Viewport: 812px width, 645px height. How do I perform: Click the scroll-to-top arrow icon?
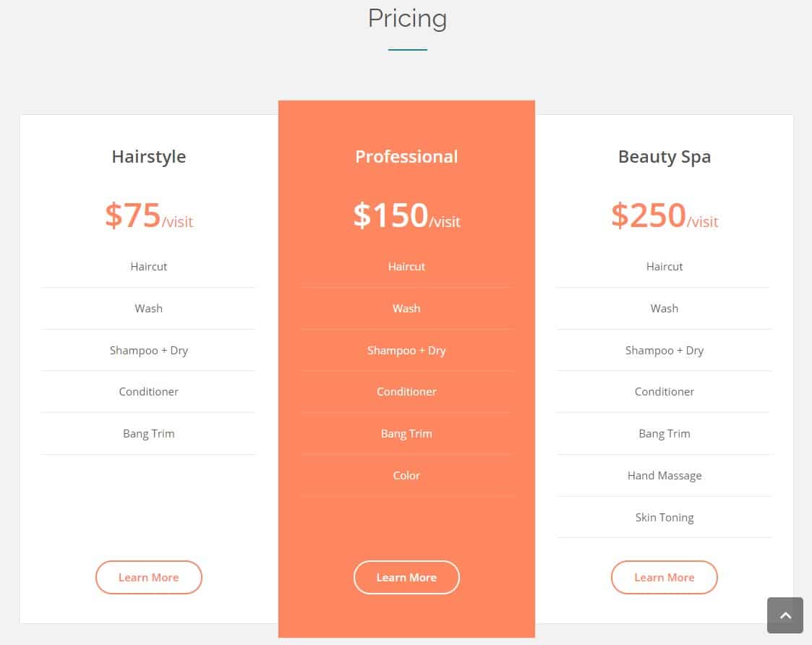(785, 615)
